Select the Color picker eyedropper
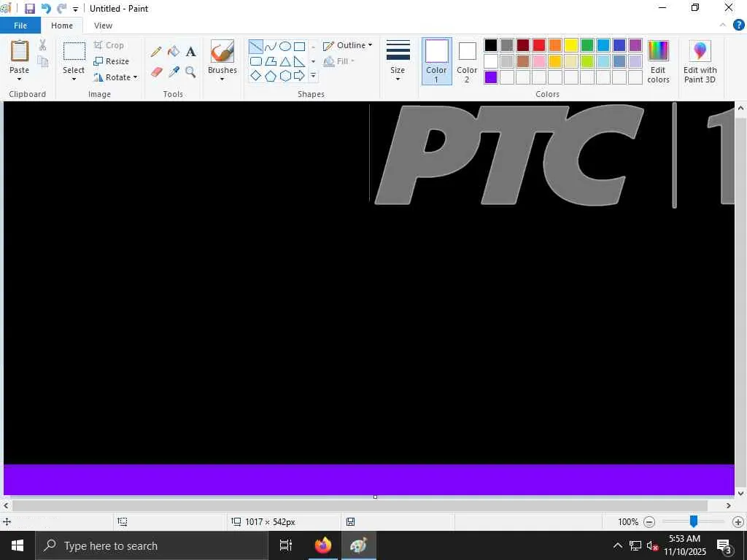The height and width of the screenshot is (560, 747). click(x=174, y=72)
